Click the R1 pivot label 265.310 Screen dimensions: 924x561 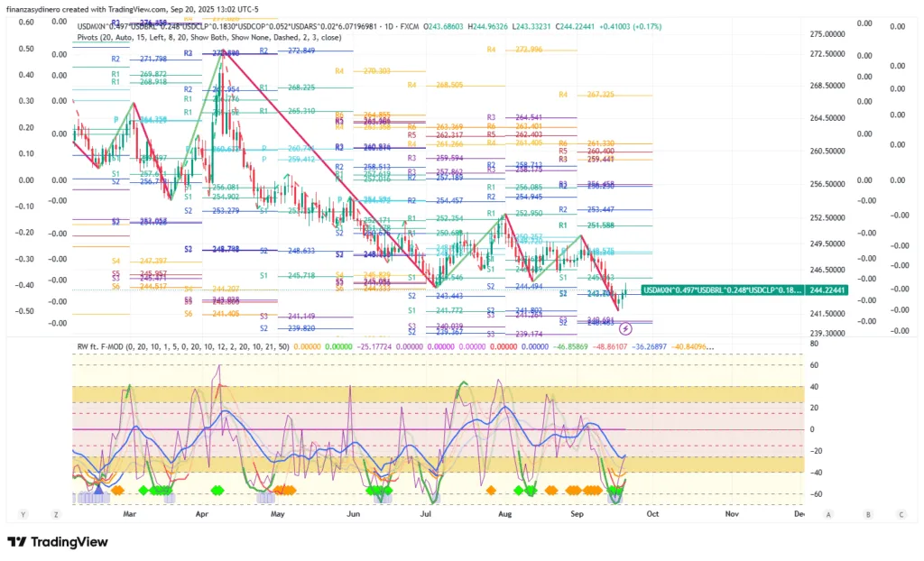(301, 111)
